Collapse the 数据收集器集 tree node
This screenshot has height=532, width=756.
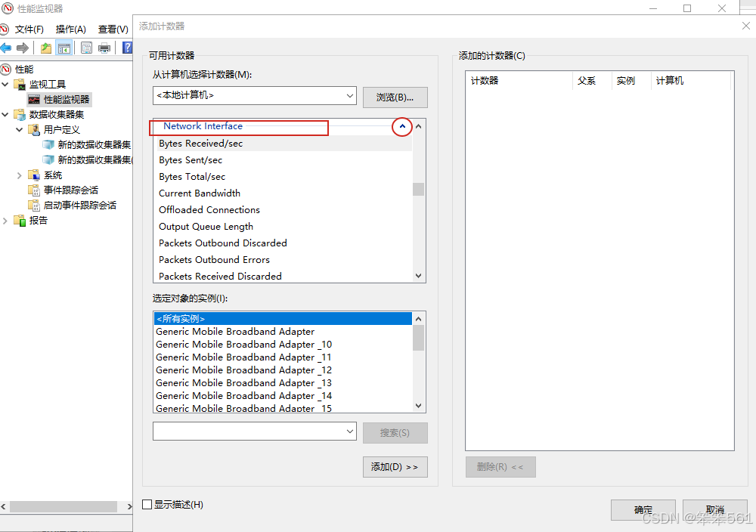[5, 115]
